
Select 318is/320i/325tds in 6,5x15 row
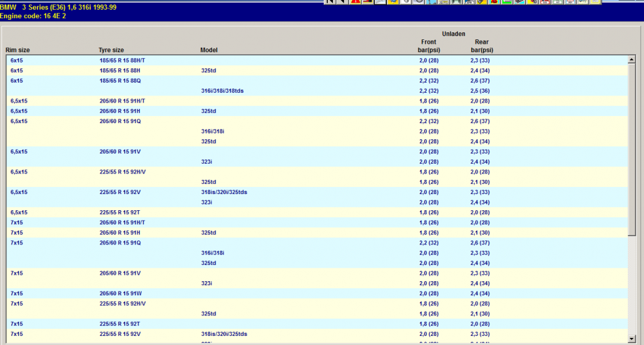(224, 192)
